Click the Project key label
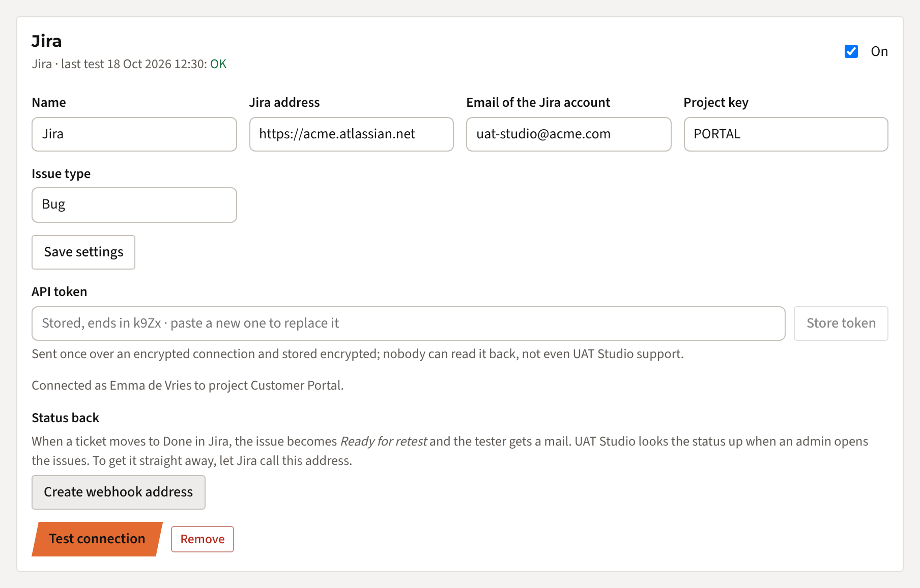This screenshot has width=920, height=588. (x=716, y=103)
